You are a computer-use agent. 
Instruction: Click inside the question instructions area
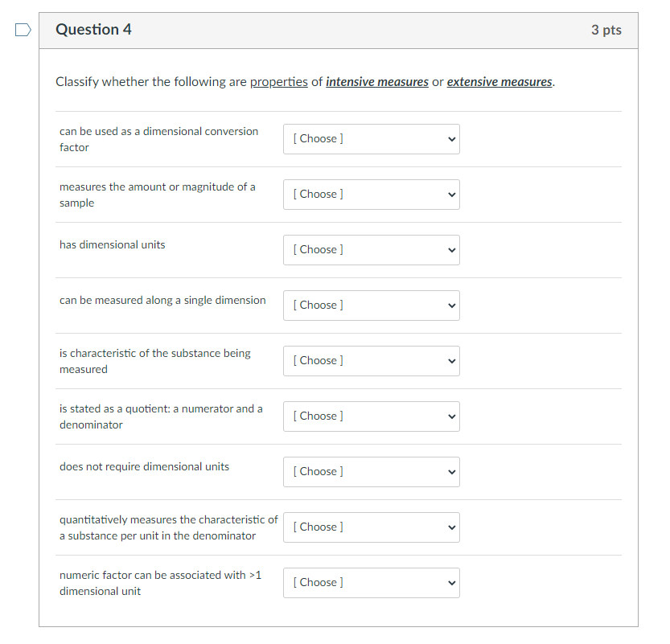[x=304, y=81]
